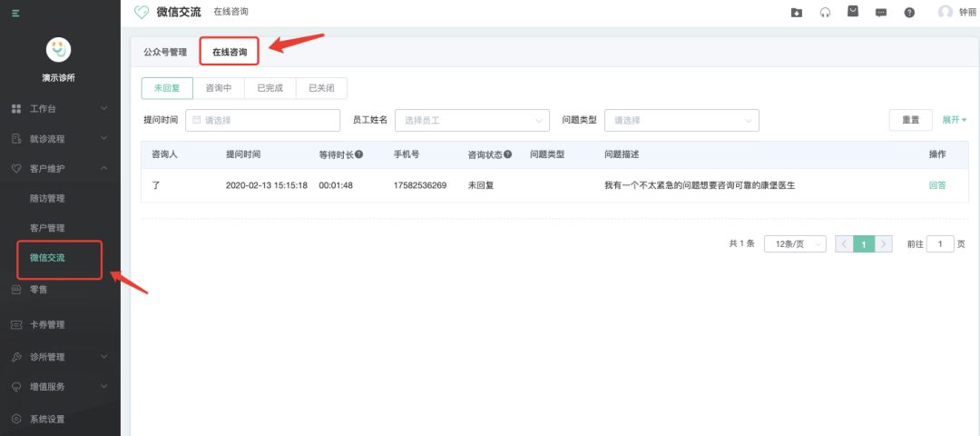Open the 12条/页 page size dropdown

(x=795, y=244)
